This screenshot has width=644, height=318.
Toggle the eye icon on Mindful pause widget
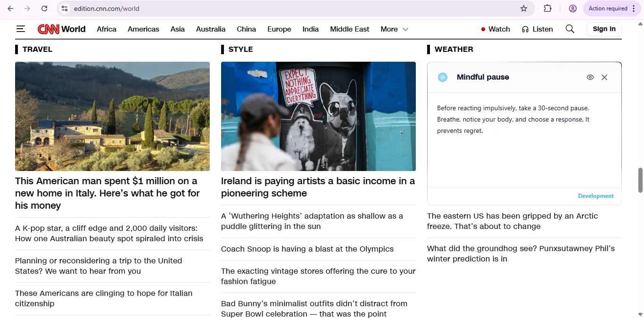point(590,77)
